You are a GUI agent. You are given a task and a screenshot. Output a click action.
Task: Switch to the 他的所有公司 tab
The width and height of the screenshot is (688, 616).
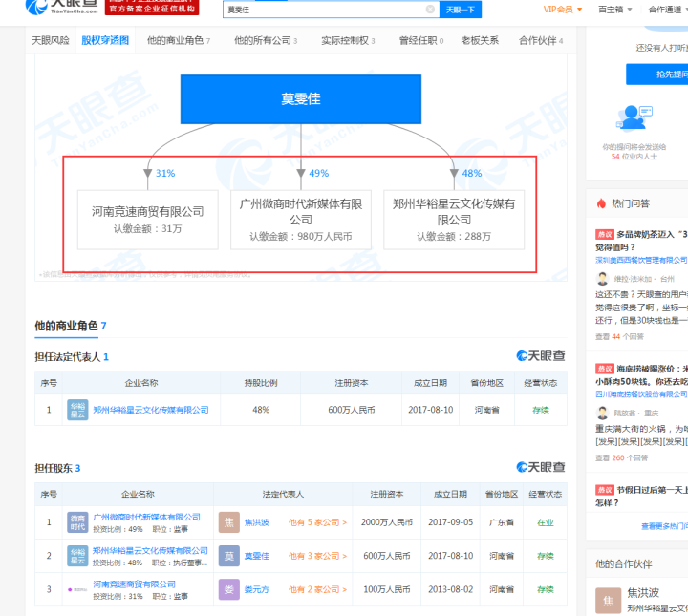[x=266, y=40]
